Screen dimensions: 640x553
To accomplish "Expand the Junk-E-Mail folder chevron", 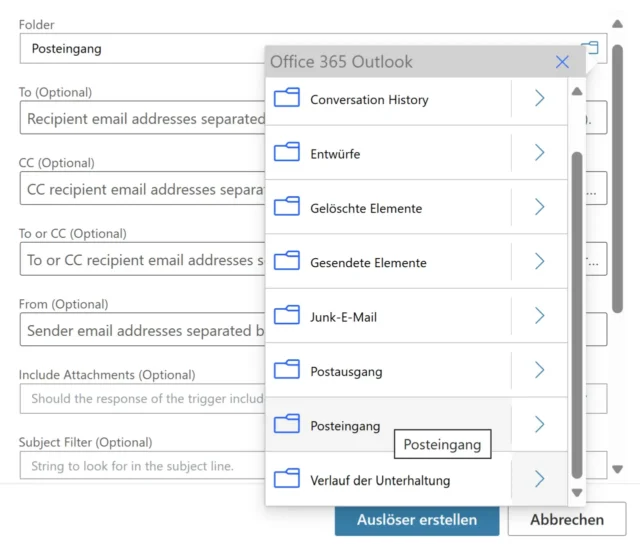I will pos(539,316).
